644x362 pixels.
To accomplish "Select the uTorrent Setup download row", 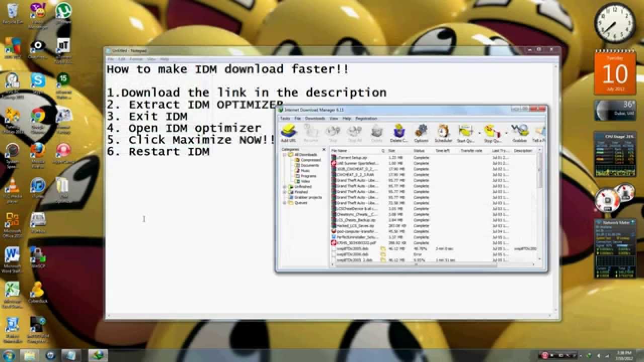I will pos(434,157).
